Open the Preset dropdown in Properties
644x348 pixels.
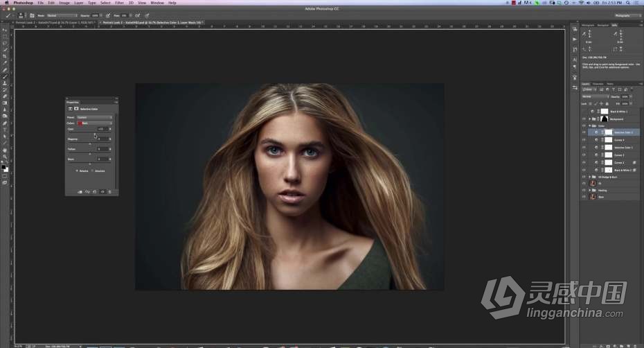tap(94, 117)
